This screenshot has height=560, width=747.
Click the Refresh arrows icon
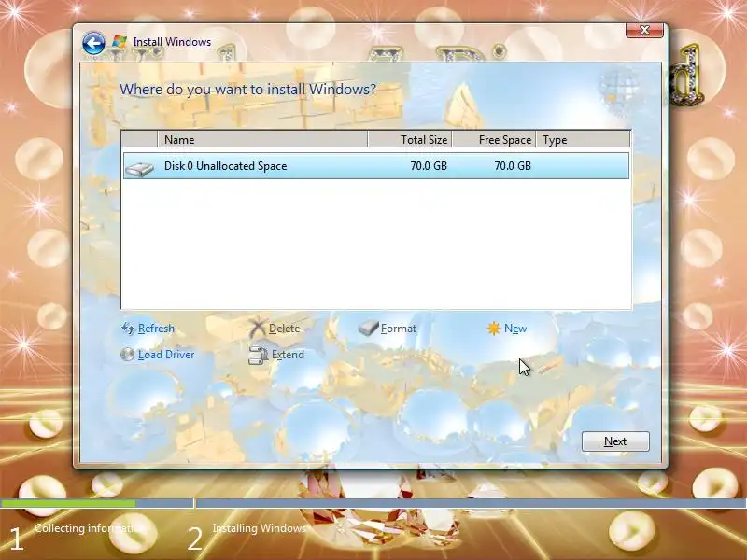(128, 329)
